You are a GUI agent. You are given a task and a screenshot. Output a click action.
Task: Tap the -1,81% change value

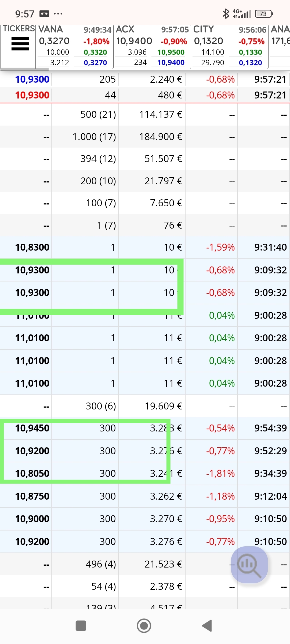point(220,474)
